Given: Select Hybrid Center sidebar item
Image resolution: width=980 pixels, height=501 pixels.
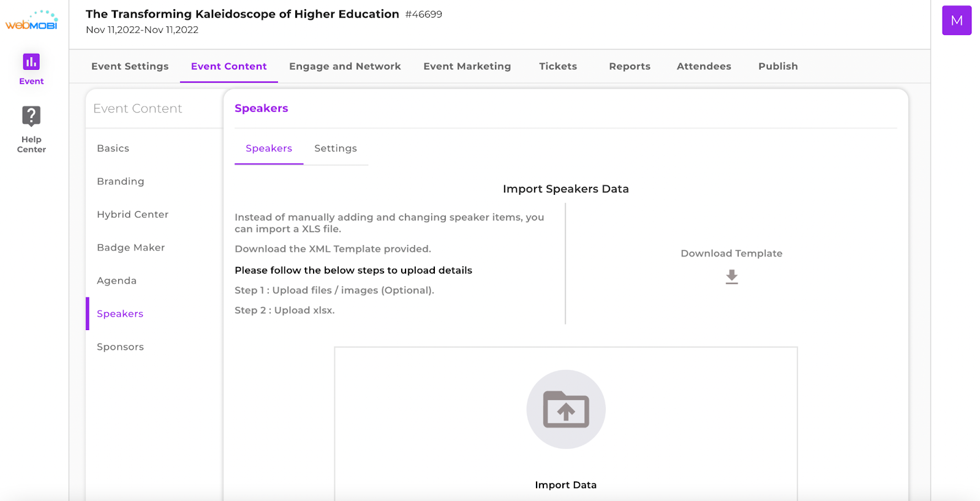Looking at the screenshot, I should coord(133,214).
